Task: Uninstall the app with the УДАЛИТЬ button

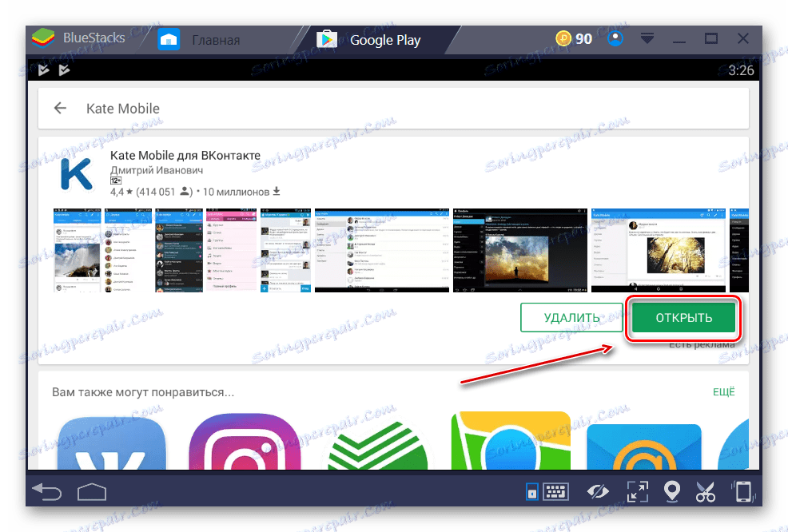Action: [571, 317]
